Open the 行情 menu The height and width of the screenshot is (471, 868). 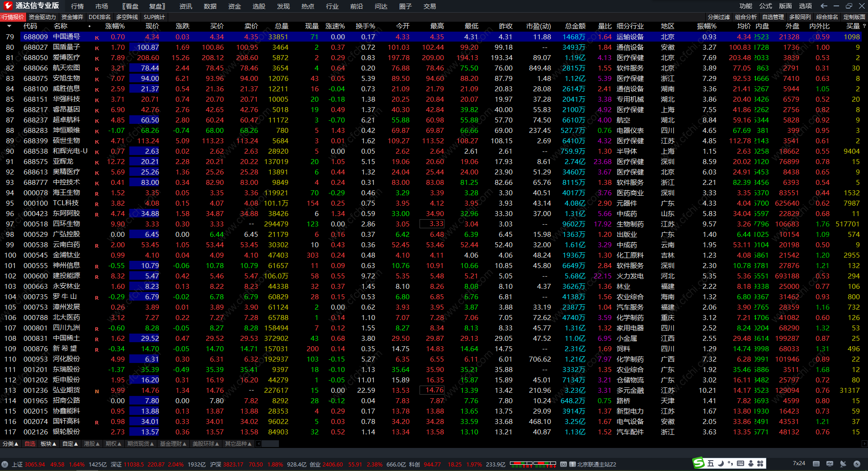[x=77, y=6]
